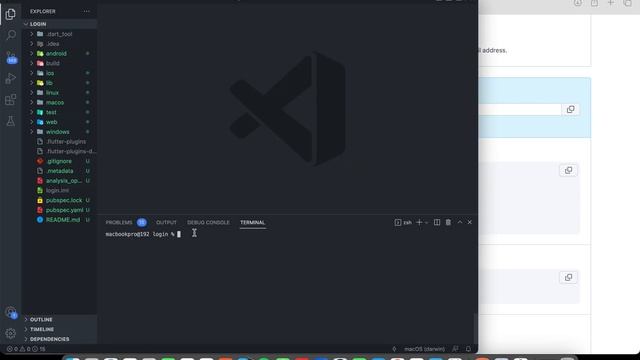Open the pubspec.lock file

(x=59, y=200)
